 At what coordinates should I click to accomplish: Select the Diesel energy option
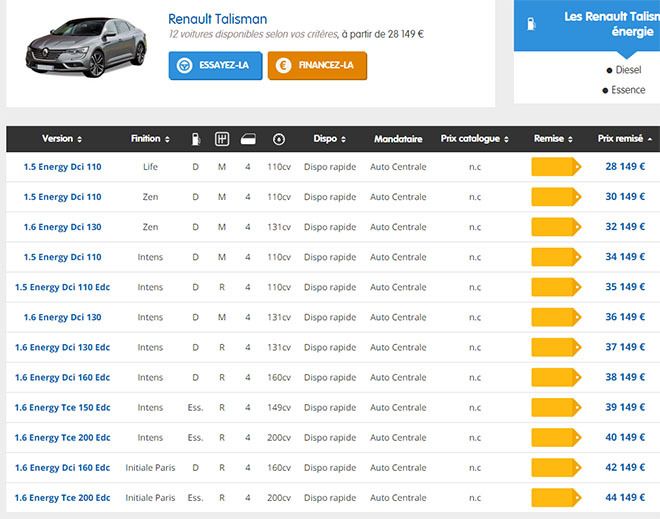coord(624,70)
